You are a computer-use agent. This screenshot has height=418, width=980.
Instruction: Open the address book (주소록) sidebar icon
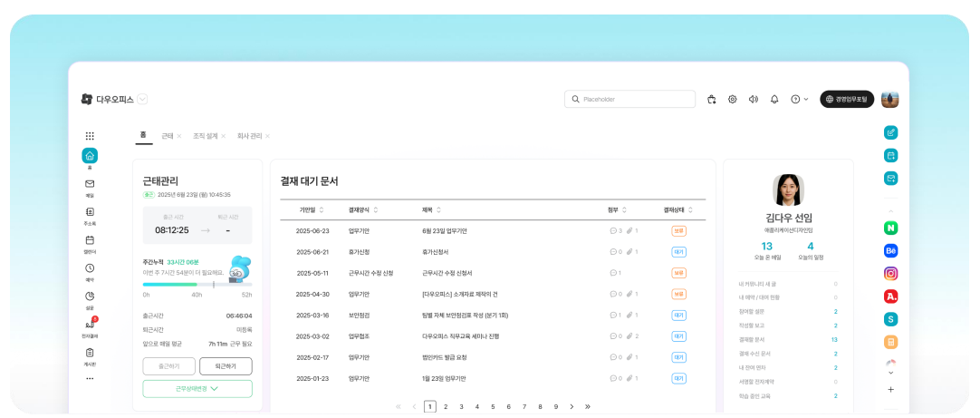(90, 211)
